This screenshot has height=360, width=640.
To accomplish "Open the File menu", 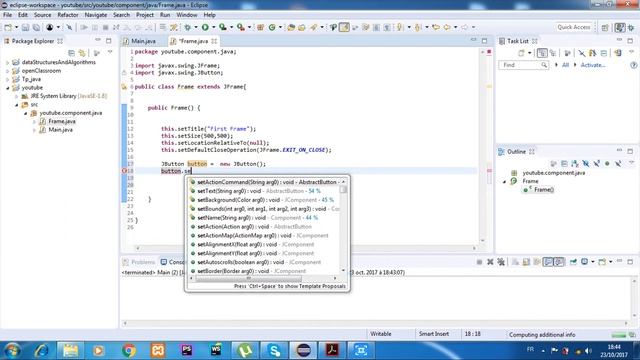I will (x=7, y=15).
